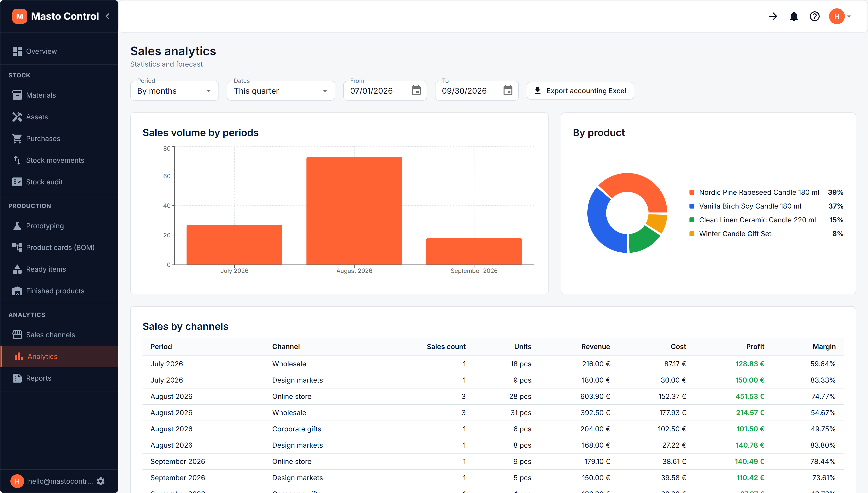Open Stock movements page
This screenshot has width=868, height=493.
pos(59,160)
